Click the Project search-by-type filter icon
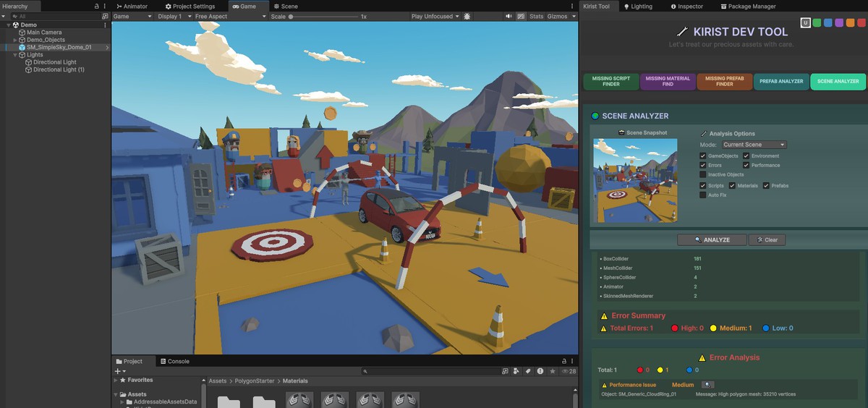This screenshot has width=868, height=408. coord(516,371)
